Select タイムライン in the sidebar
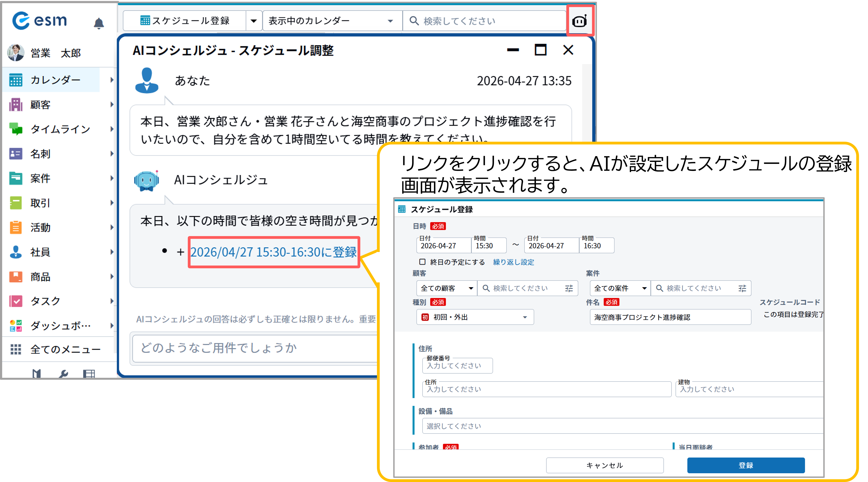The height and width of the screenshot is (482, 868). point(60,129)
